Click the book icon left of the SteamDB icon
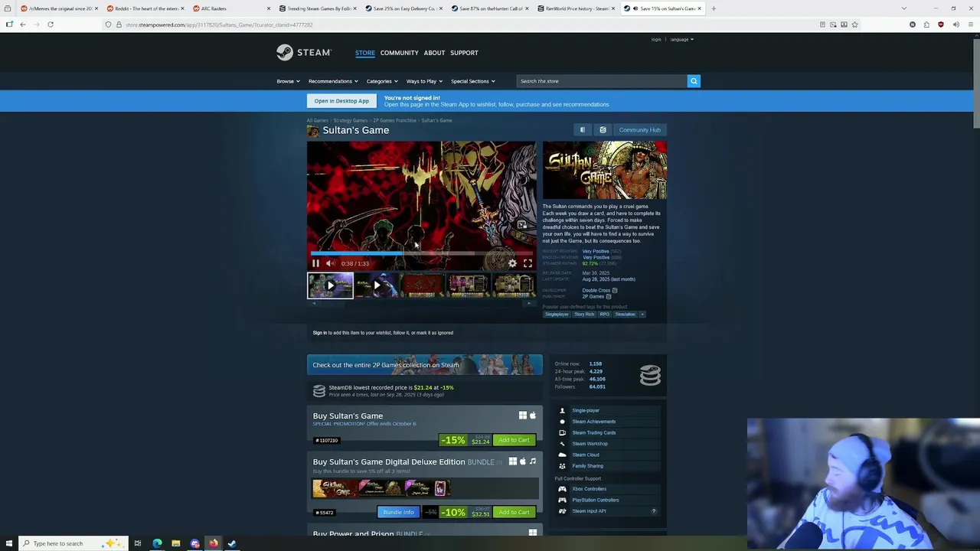The height and width of the screenshot is (551, 980). pyautogui.click(x=583, y=130)
